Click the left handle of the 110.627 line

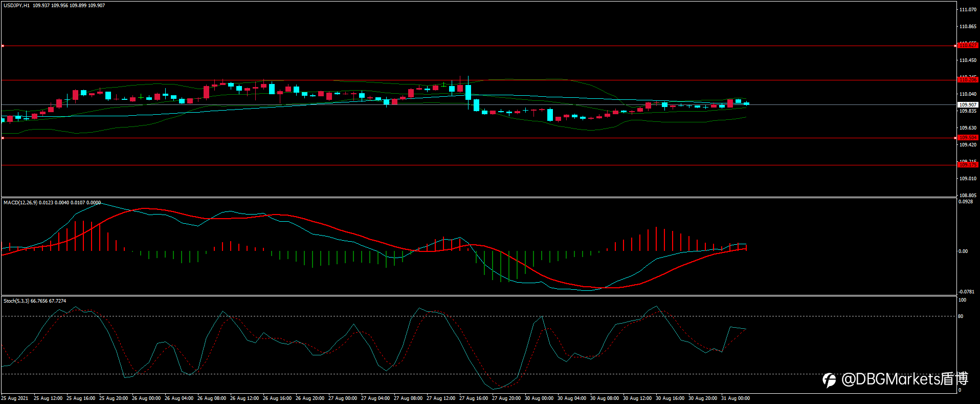pos(3,46)
